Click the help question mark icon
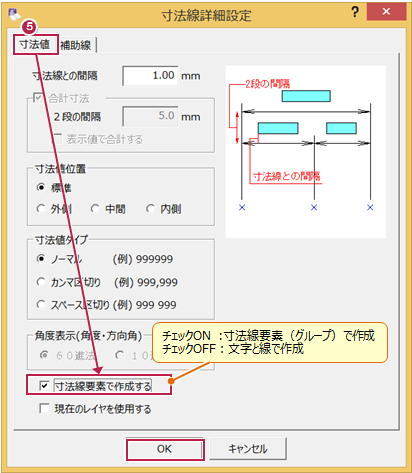Viewport: 412px width, 473px height. click(355, 12)
